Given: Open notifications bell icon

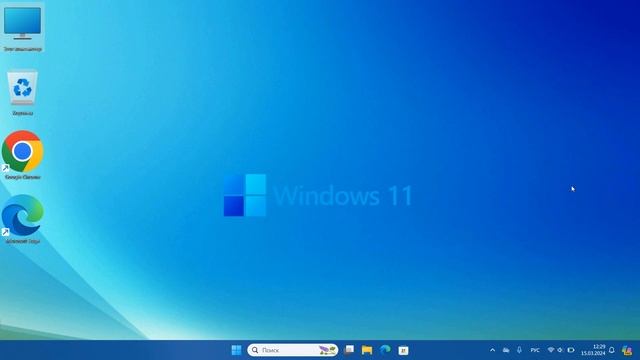Looking at the screenshot, I should coord(612,350).
